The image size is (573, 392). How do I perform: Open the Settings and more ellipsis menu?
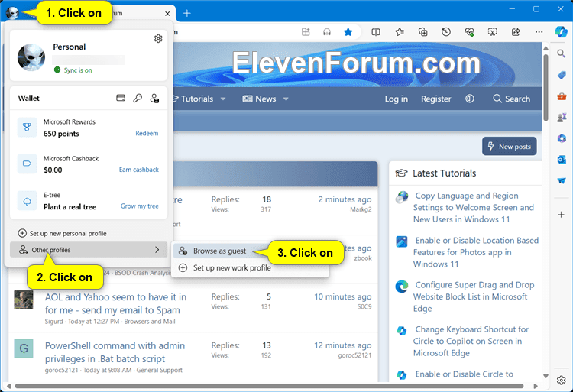[539, 32]
